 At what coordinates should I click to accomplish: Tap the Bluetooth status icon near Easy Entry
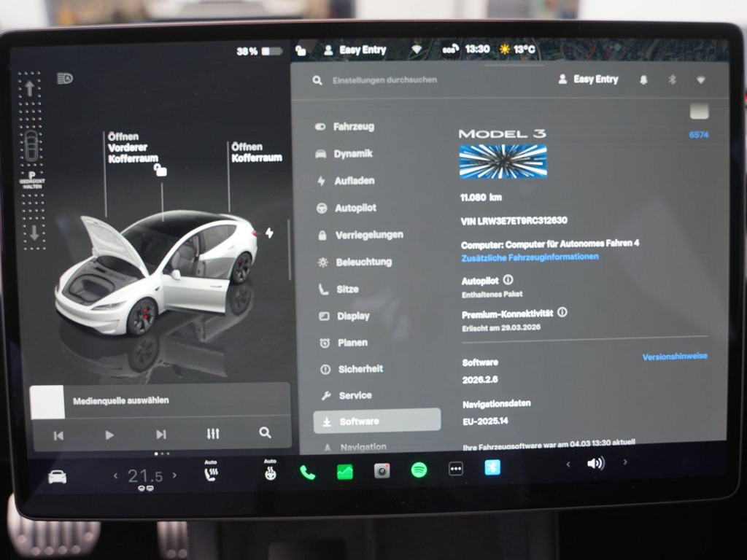672,79
